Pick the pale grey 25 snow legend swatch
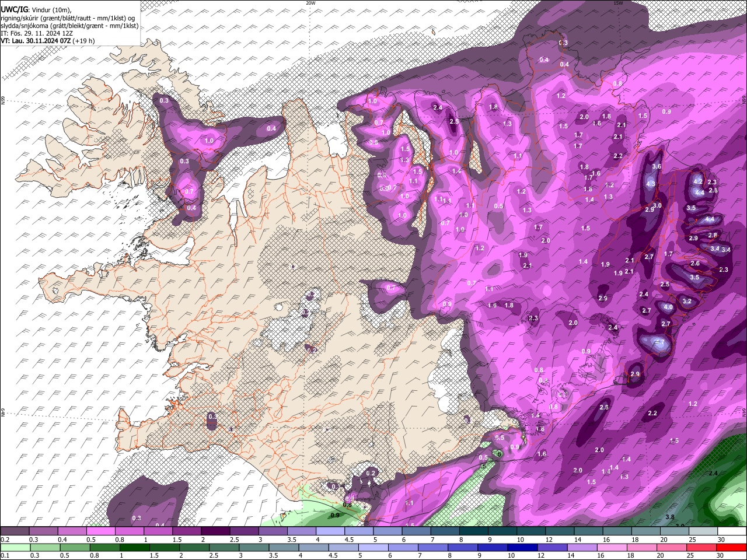 704,531
